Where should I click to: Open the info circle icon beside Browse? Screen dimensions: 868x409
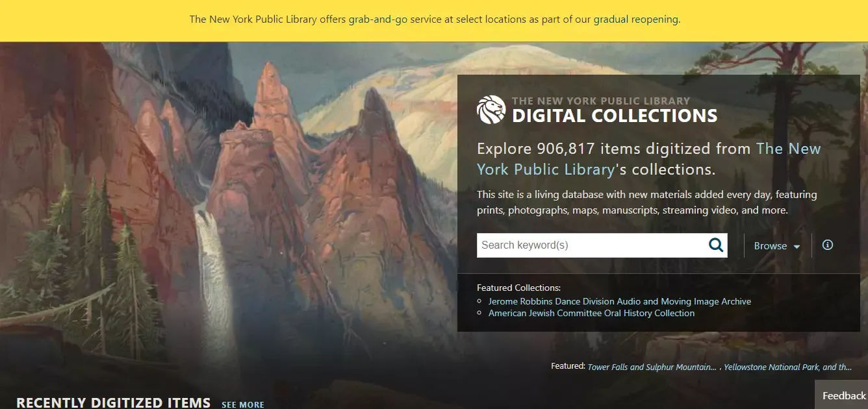pos(828,245)
